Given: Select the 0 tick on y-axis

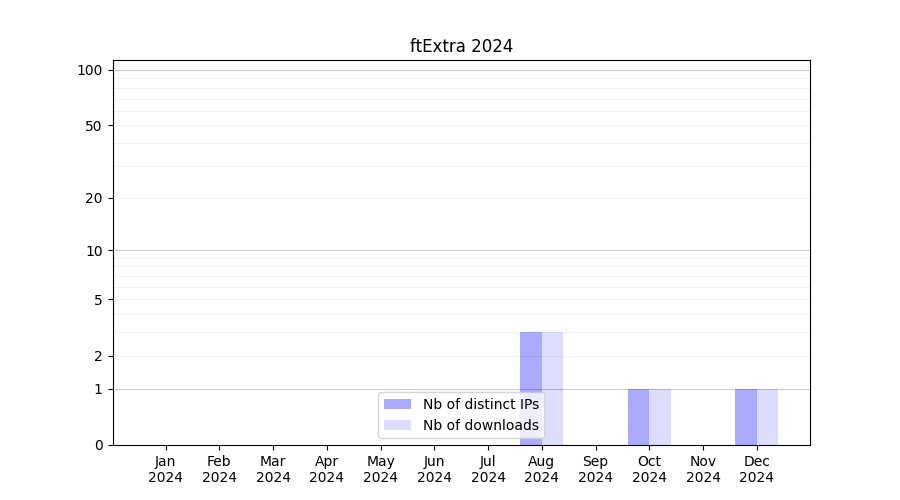Looking at the screenshot, I should (98, 445).
